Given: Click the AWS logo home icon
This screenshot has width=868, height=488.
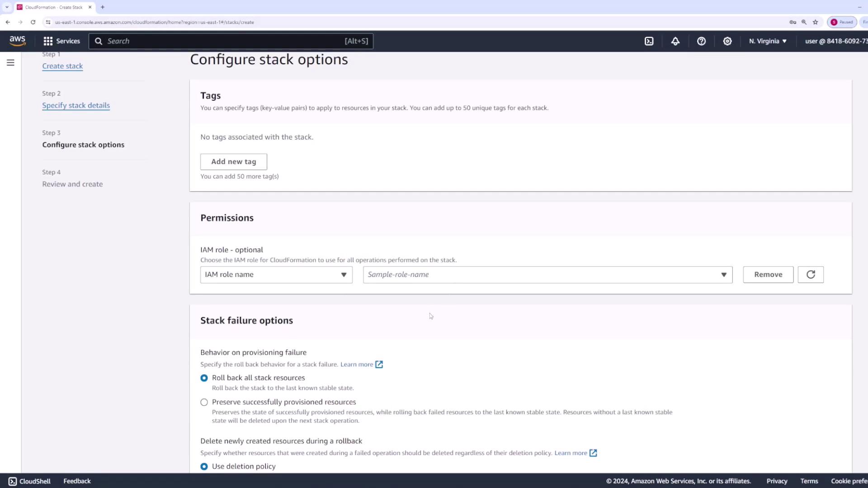Looking at the screenshot, I should pyautogui.click(x=18, y=41).
